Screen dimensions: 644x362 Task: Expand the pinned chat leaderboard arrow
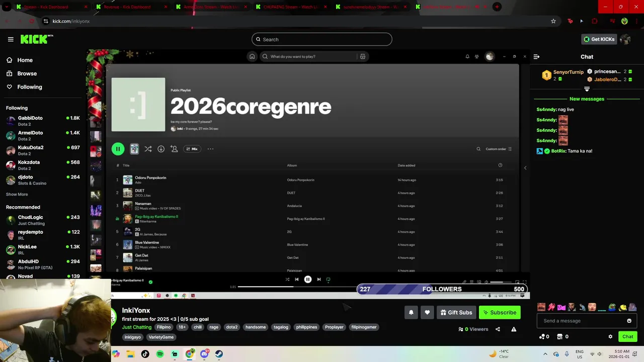pyautogui.click(x=587, y=89)
